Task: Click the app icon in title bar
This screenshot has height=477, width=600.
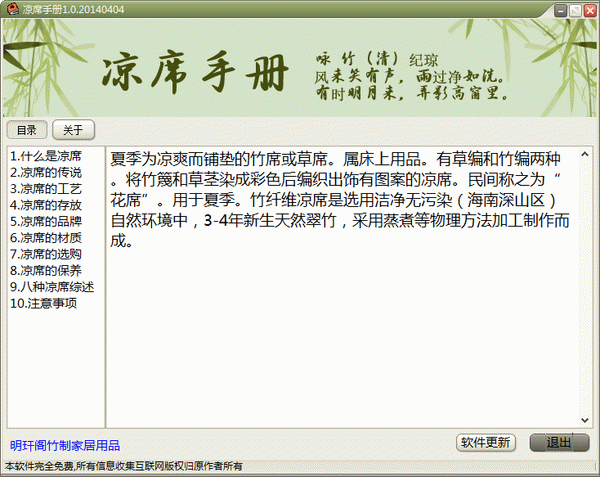Action: [x=13, y=9]
